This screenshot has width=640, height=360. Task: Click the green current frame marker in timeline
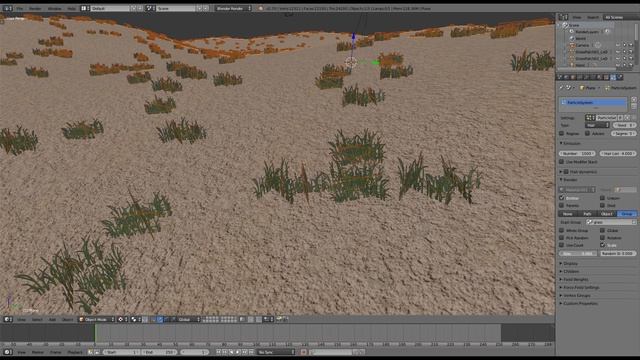click(95, 333)
